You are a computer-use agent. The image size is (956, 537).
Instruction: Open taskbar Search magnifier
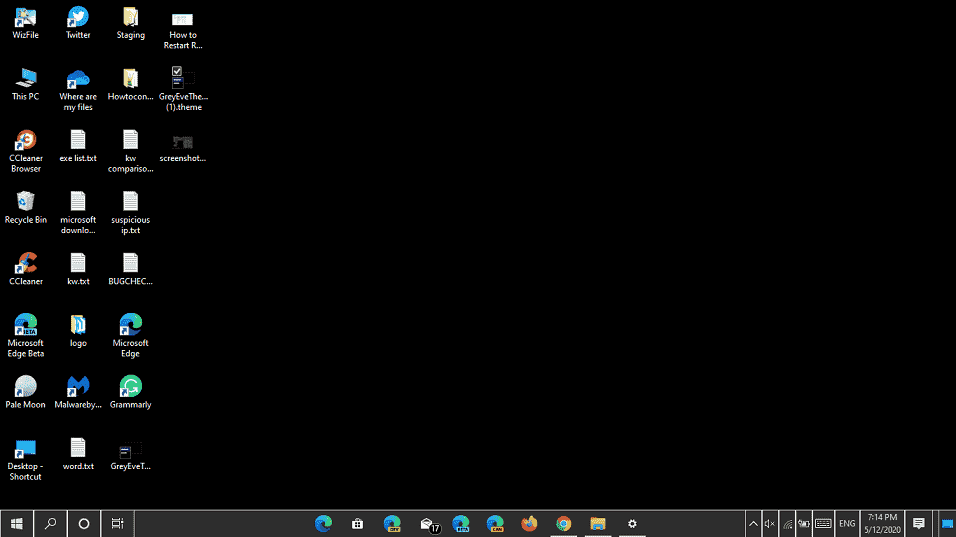coord(50,524)
